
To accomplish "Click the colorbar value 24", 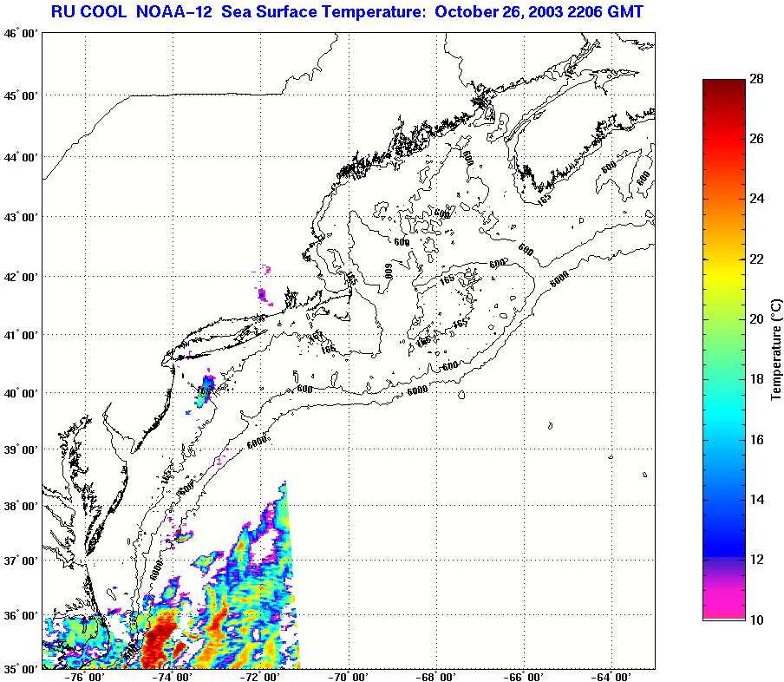I will coord(757,199).
